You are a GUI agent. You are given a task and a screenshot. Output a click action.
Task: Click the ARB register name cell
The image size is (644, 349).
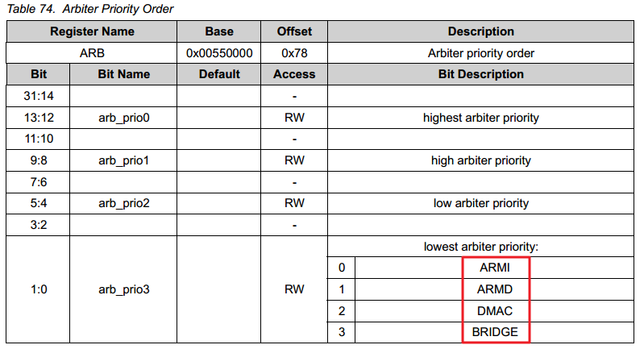pyautogui.click(x=92, y=53)
